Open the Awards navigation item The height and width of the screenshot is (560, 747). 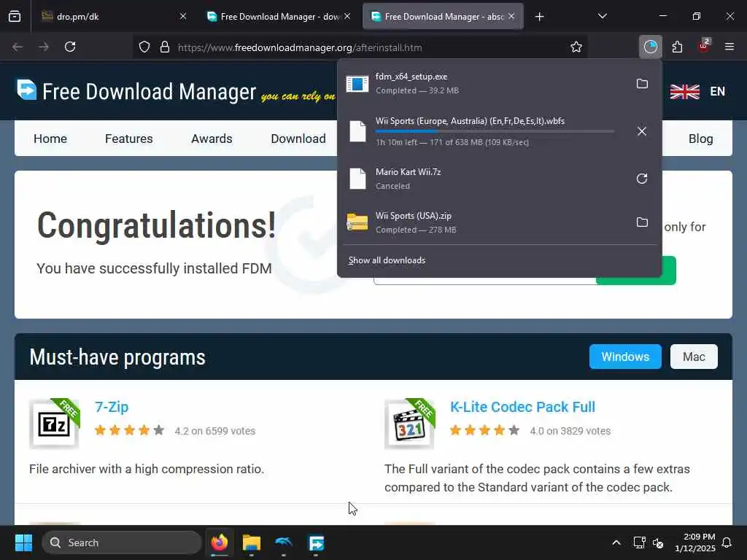click(212, 139)
